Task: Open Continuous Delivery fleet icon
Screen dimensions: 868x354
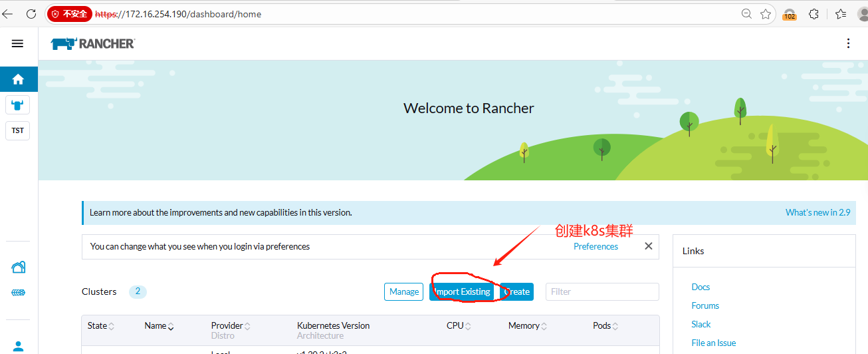Action: tap(19, 293)
